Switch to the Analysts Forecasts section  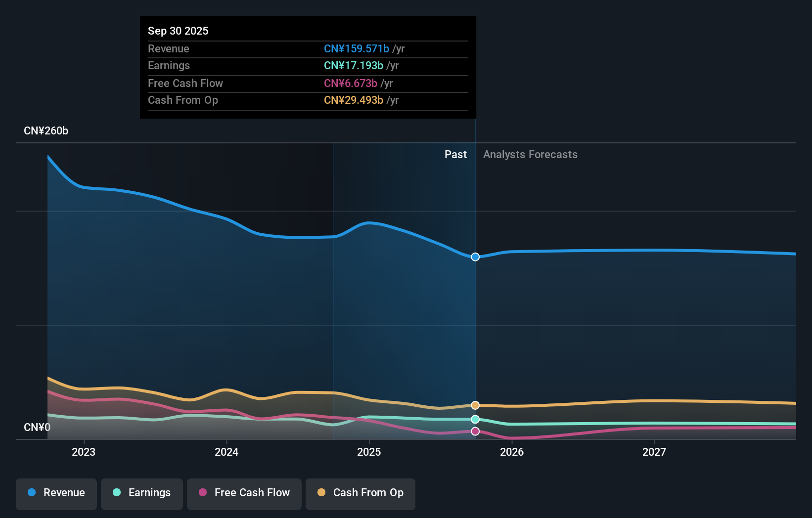530,154
